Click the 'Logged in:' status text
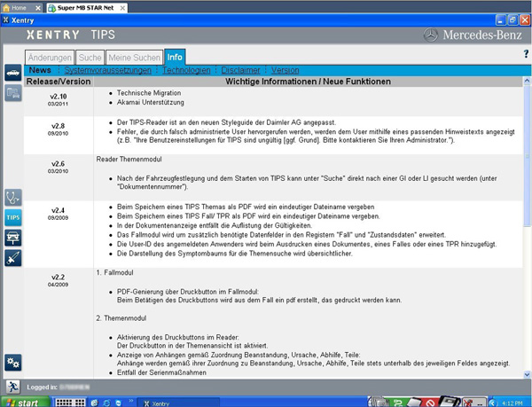Screen dimensions: 532x407 point(42,387)
